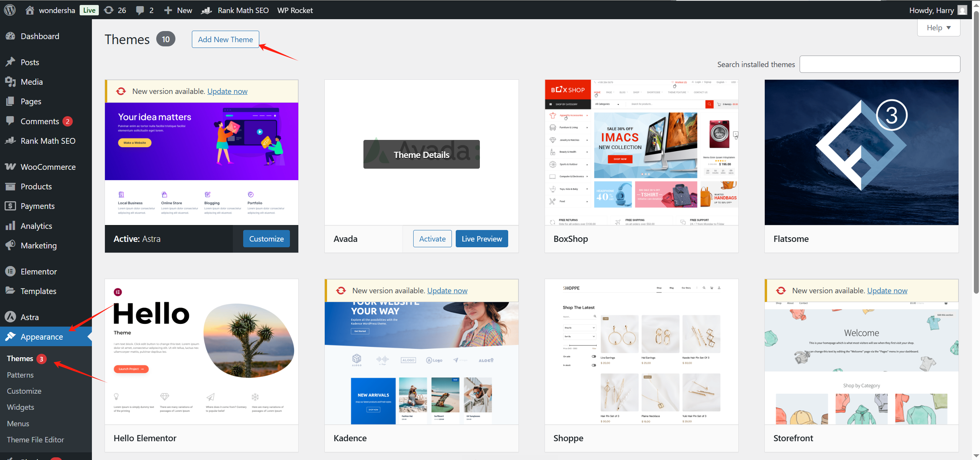Click Update now link on Kadence theme
Viewport: 980px width, 460px height.
(447, 291)
